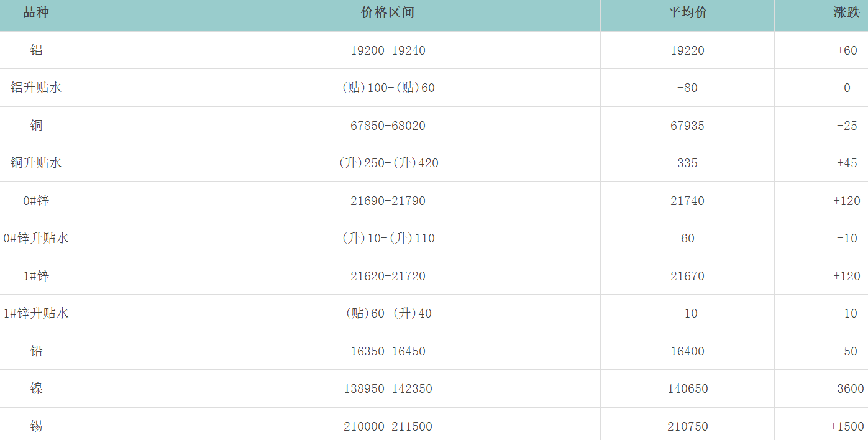
Task: Select the 铝 variety name cell
Action: coord(37,50)
